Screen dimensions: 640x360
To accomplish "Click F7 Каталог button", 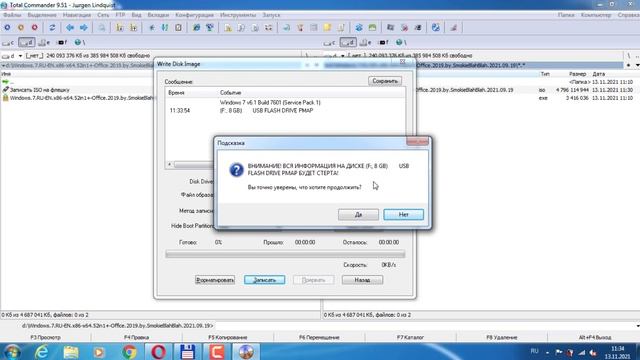I will click(x=411, y=338).
